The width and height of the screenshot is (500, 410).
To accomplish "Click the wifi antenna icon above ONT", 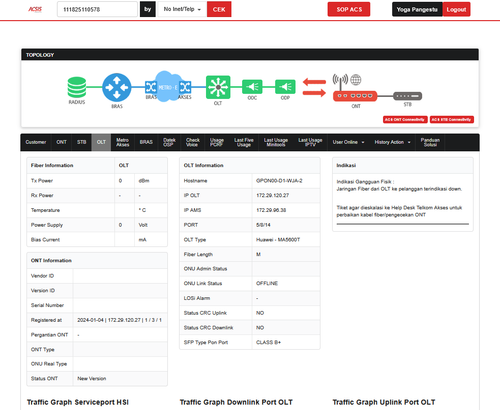I will pyautogui.click(x=340, y=81).
